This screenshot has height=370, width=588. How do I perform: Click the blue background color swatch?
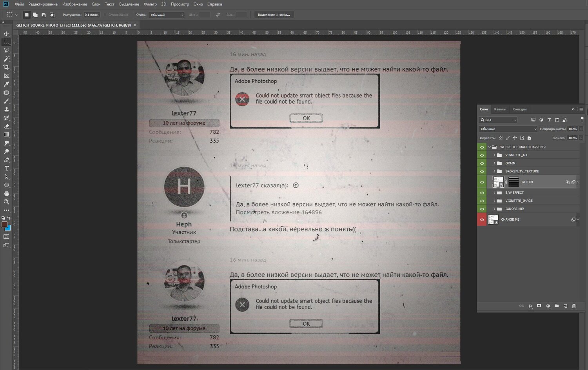[8, 228]
